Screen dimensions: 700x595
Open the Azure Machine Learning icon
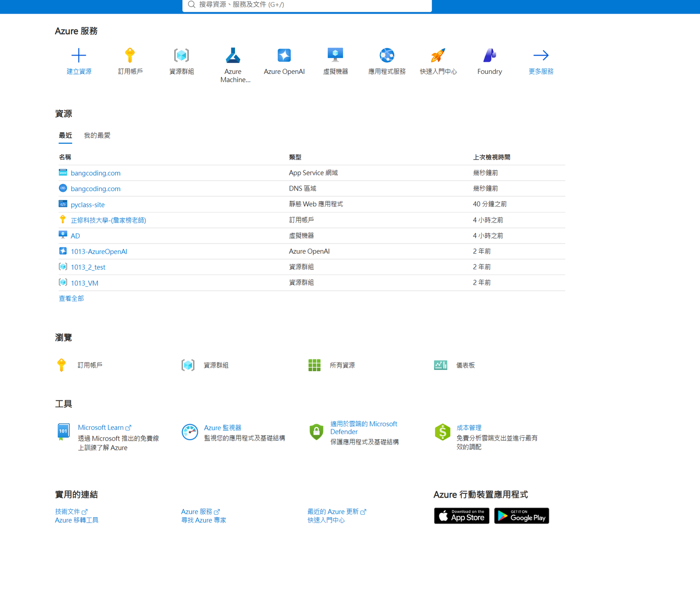(x=233, y=55)
